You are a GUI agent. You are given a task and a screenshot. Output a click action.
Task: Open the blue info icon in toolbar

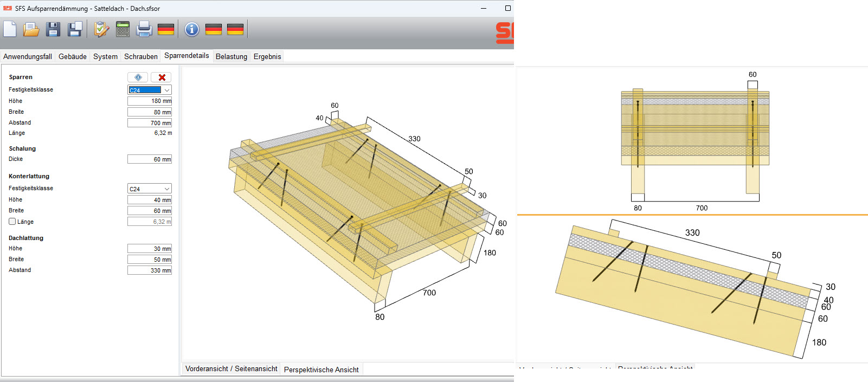click(x=192, y=29)
